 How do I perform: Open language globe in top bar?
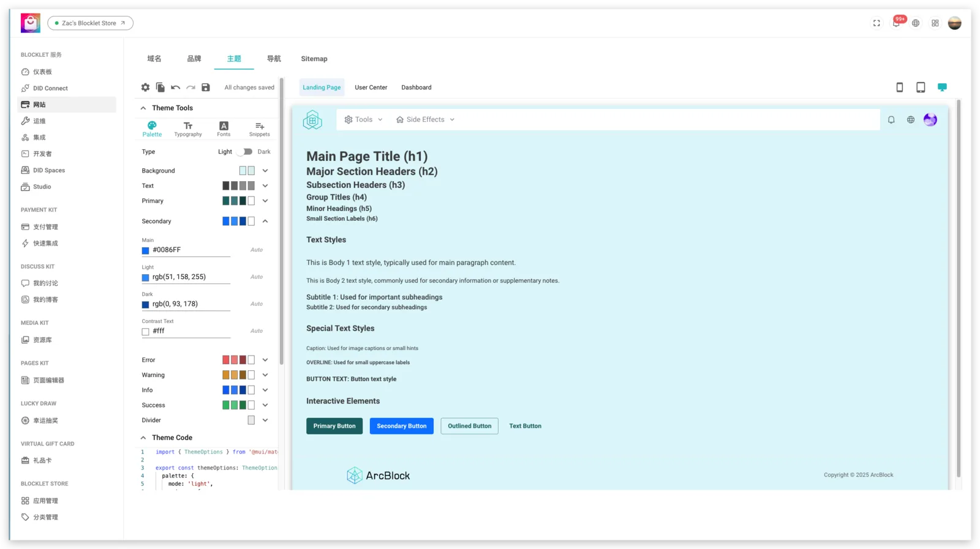tap(916, 23)
